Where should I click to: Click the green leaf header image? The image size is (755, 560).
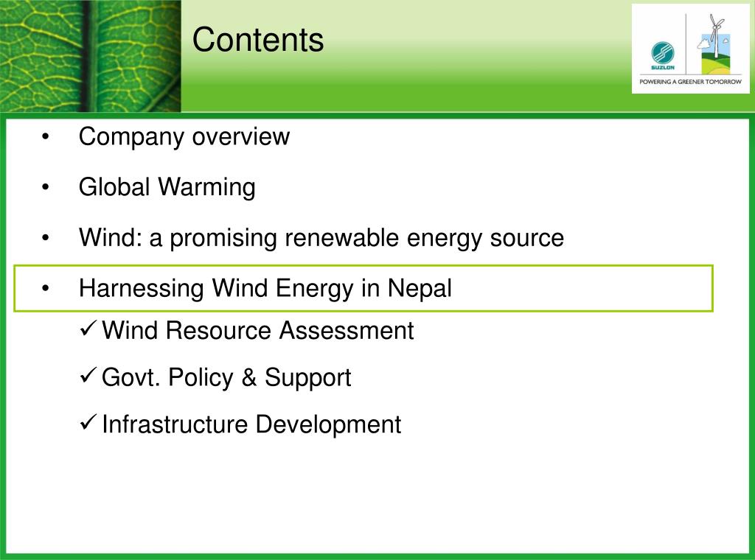tap(91, 56)
